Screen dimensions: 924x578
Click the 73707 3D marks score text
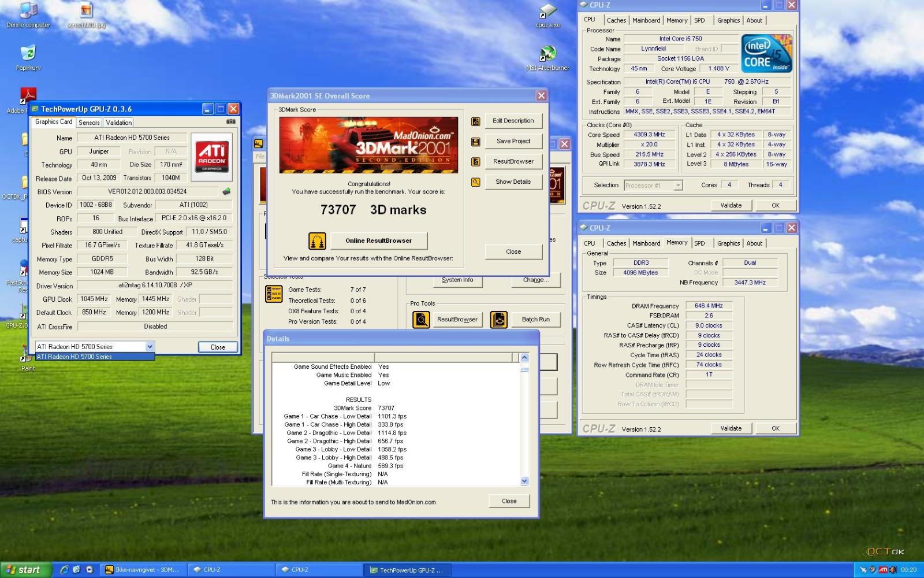(x=374, y=210)
